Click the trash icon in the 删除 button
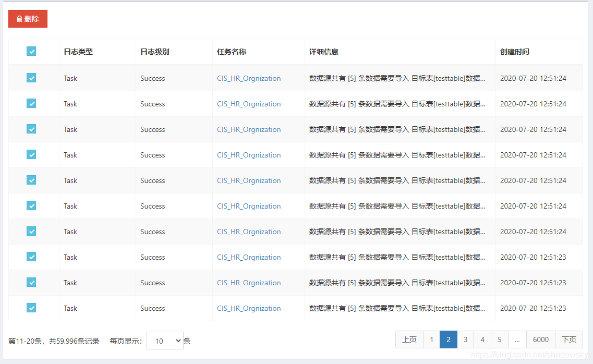The image size is (593, 364). click(20, 18)
